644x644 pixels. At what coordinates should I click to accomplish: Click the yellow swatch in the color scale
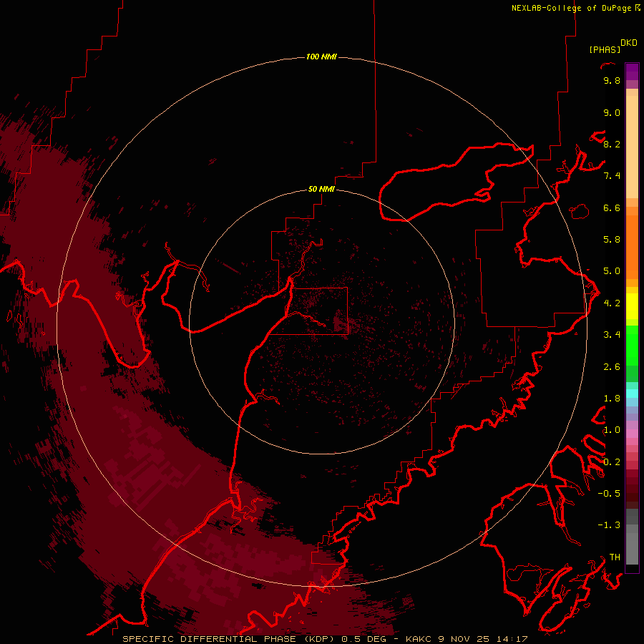pyautogui.click(x=632, y=306)
